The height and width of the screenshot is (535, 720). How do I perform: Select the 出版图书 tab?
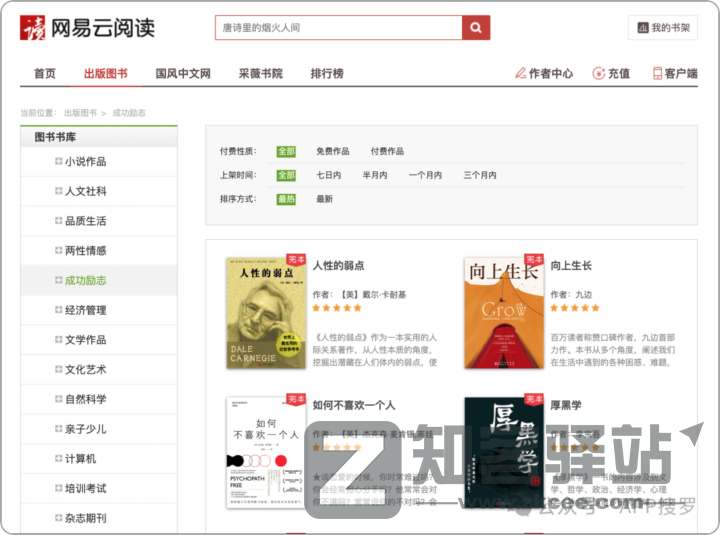106,73
